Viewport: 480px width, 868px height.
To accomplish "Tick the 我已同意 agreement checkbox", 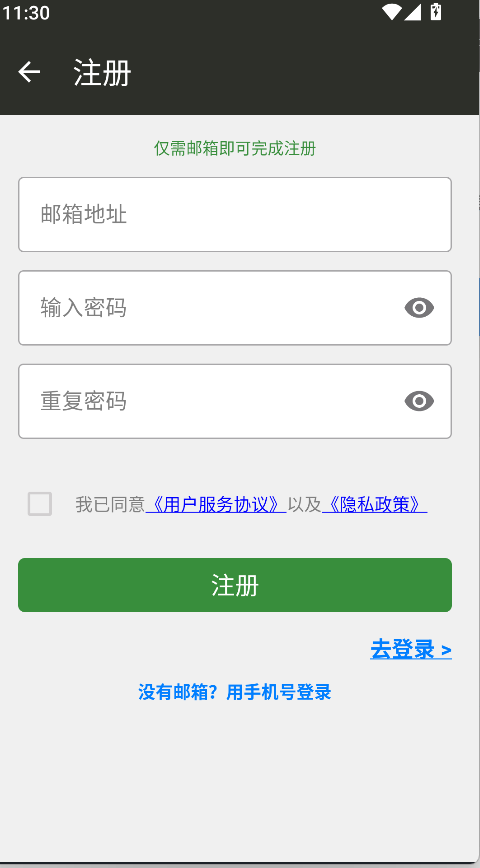I will point(40,504).
